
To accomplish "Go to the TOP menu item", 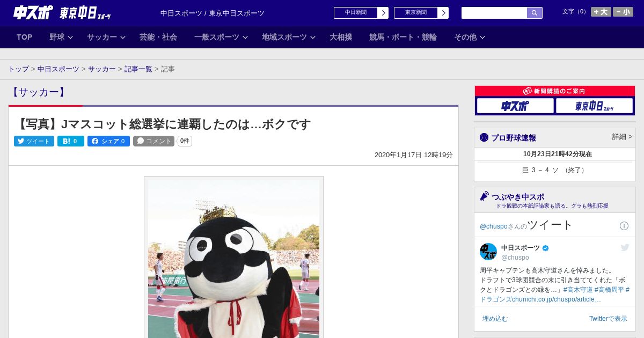I will (x=25, y=37).
